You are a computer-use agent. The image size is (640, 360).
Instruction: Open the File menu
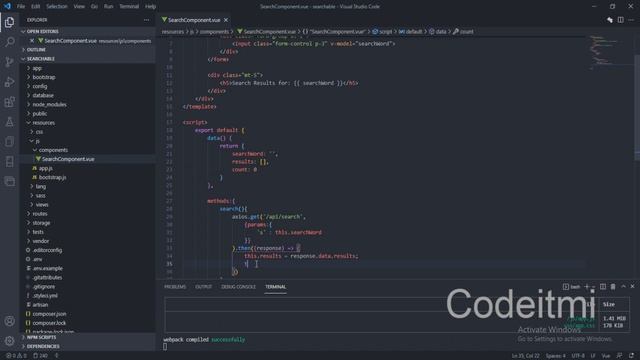tap(21, 7)
